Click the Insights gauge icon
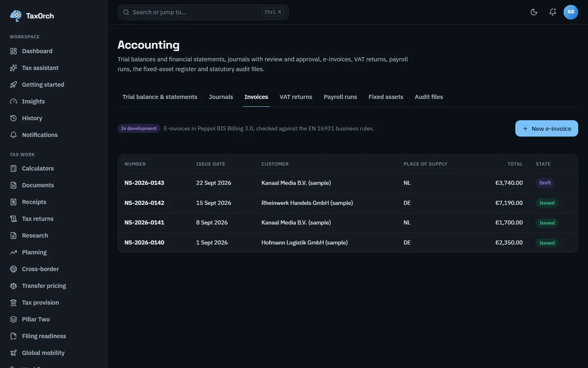The height and width of the screenshot is (368, 588). 13,101
